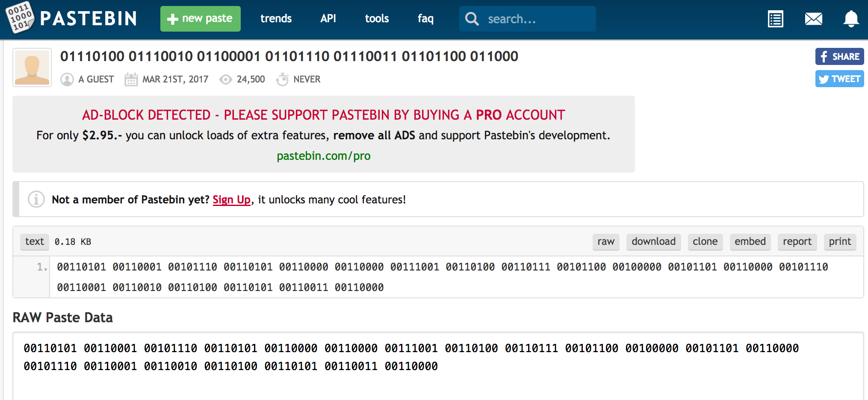Open the notifications bell icon
Image resolution: width=868 pixels, height=400 pixels.
click(x=851, y=19)
